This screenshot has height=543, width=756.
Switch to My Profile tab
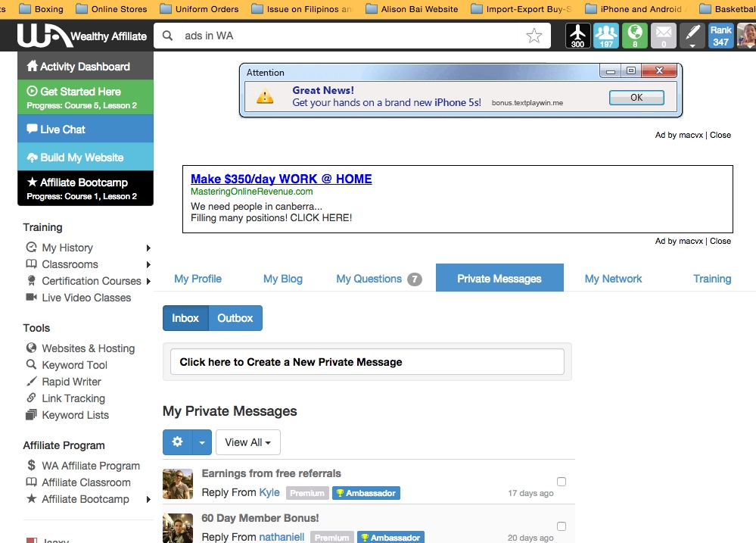pyautogui.click(x=198, y=279)
